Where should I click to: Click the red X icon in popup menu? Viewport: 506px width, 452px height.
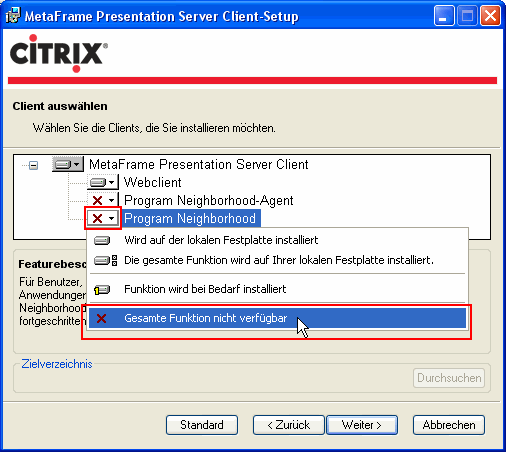(x=101, y=318)
